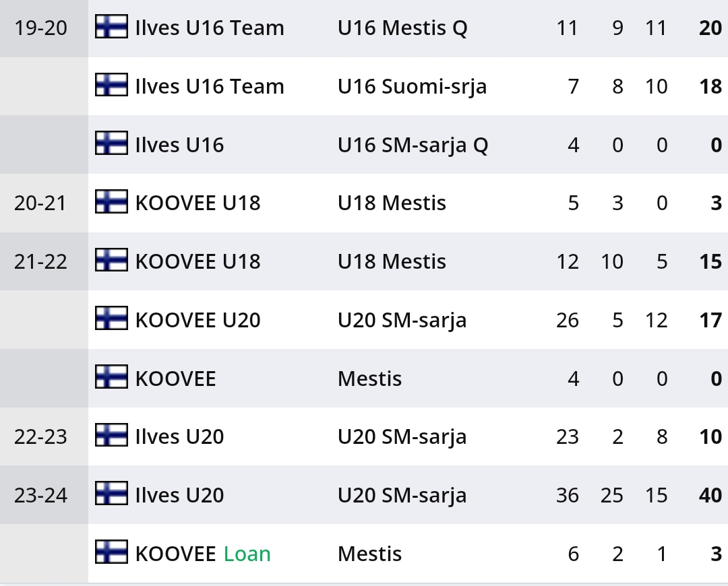Click flag icon in 23-24 Ilves U20 row

[x=111, y=494]
